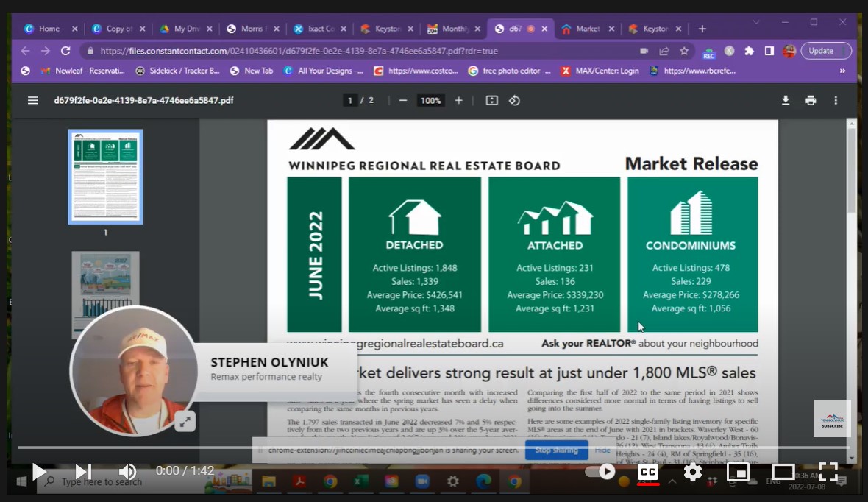This screenshot has width=868, height=502.
Task: Click the Update button in Chrome
Action: point(825,51)
